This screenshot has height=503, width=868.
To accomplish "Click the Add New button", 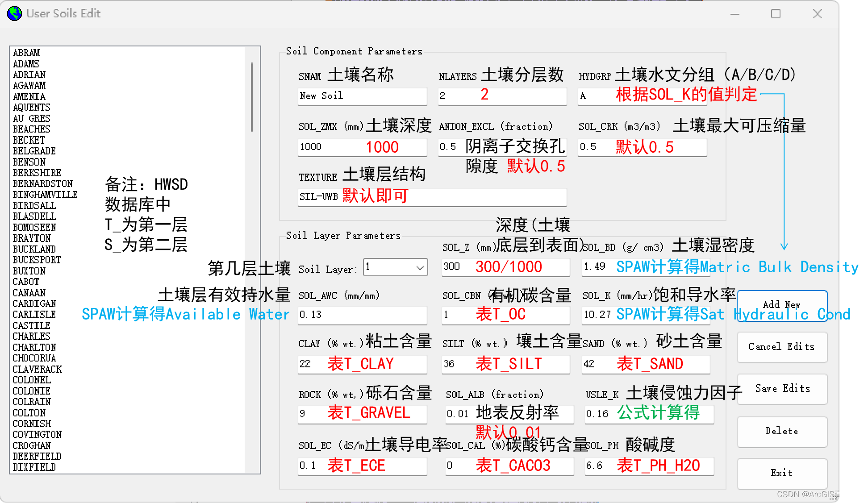I will coord(782,306).
